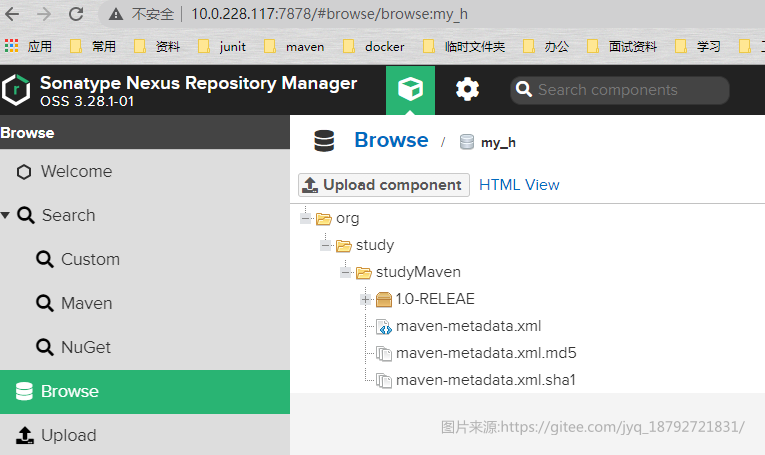
Task: Select the studyMaven folder icon
Action: (x=363, y=272)
